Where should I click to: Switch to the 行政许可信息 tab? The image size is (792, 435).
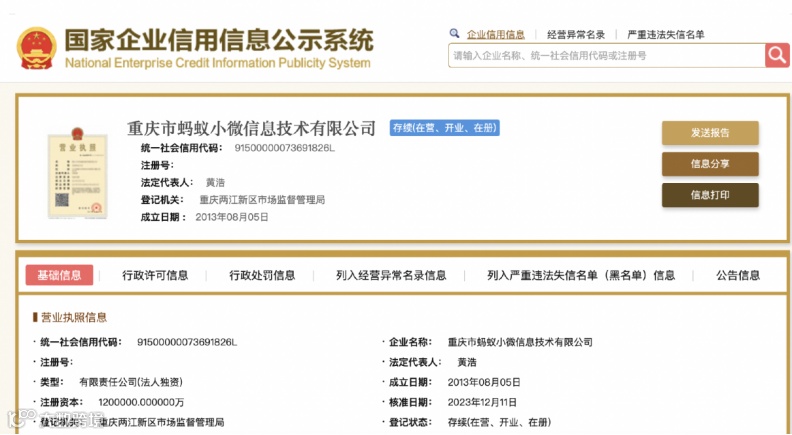point(155,275)
